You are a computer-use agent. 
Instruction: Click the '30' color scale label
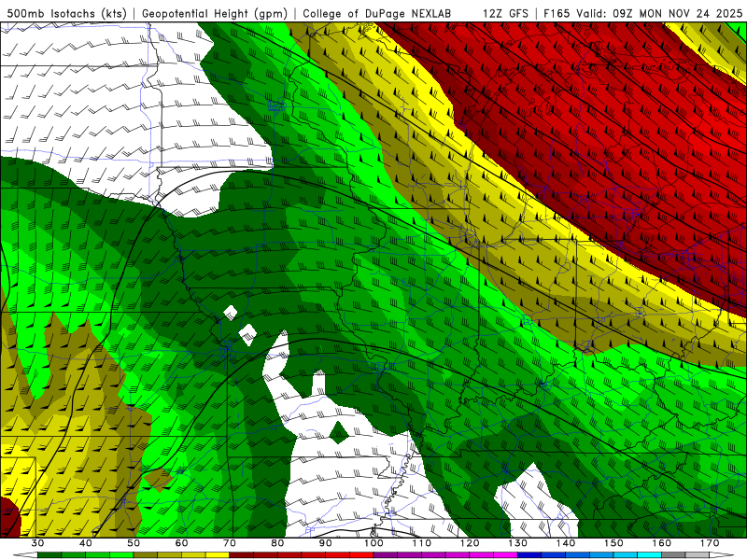click(37, 543)
